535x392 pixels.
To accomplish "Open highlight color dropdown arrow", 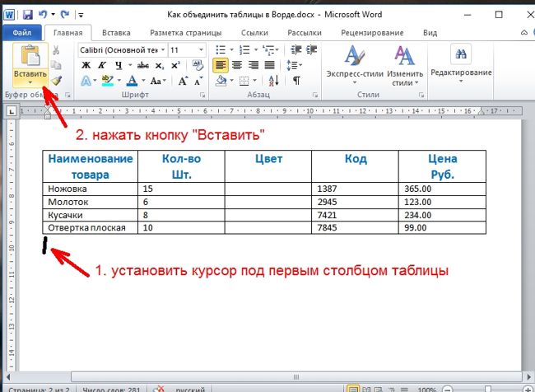I will click(119, 81).
